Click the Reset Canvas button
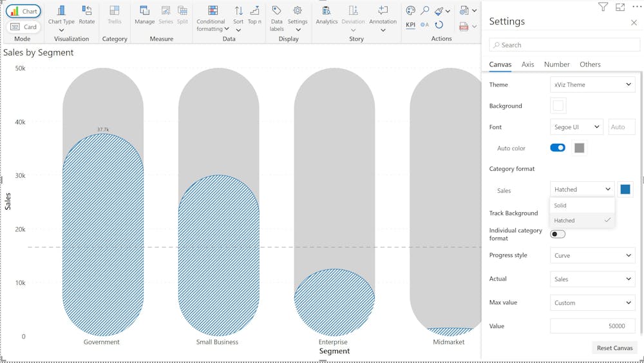The image size is (644, 363). pos(614,348)
